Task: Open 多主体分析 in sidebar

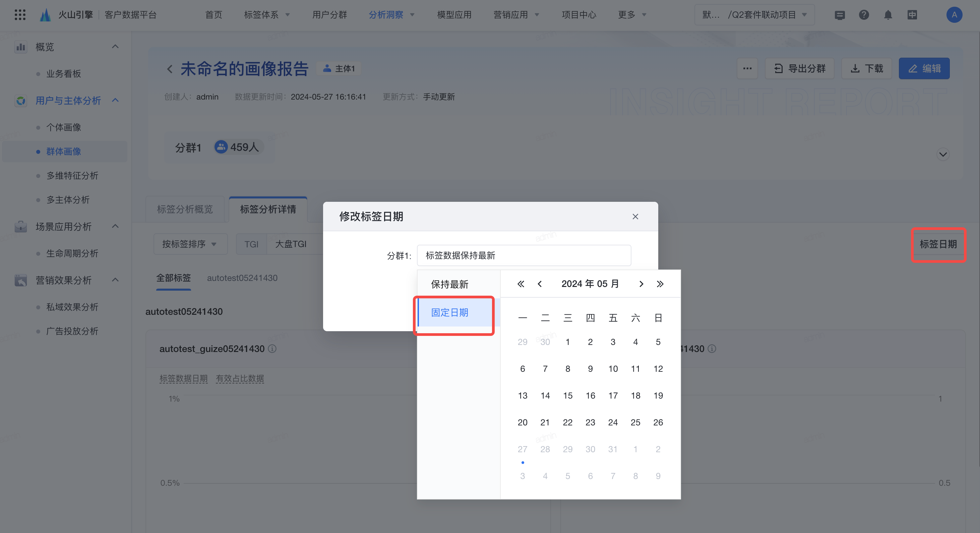Action: pos(68,200)
